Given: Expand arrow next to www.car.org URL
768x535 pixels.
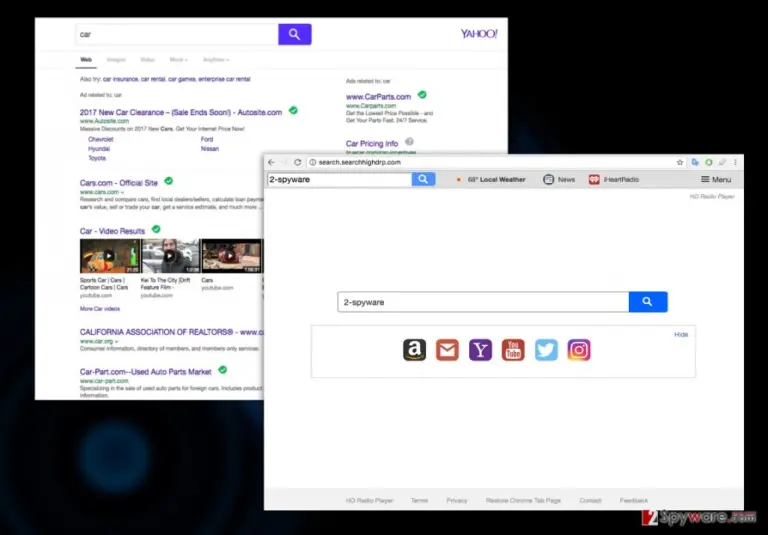Looking at the screenshot, I should point(117,341).
